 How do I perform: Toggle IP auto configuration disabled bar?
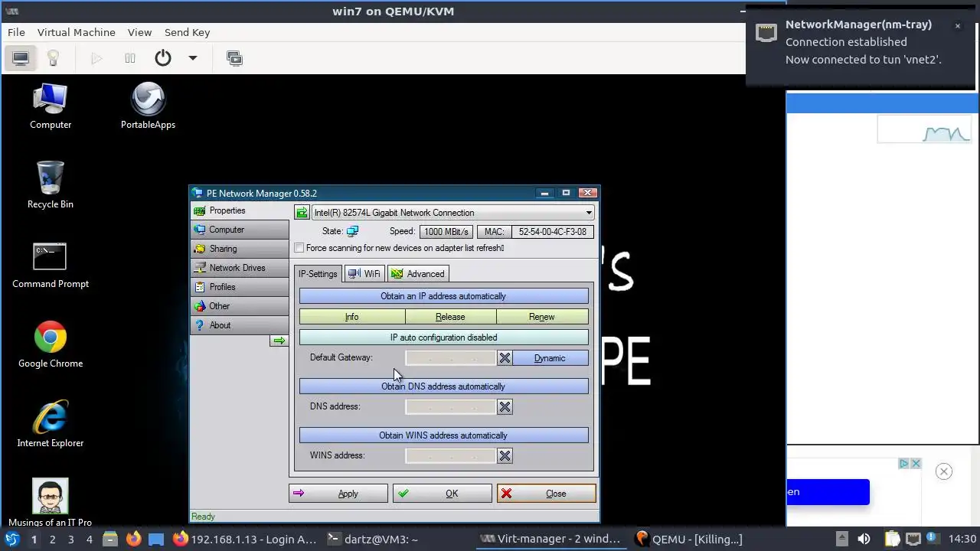(443, 337)
